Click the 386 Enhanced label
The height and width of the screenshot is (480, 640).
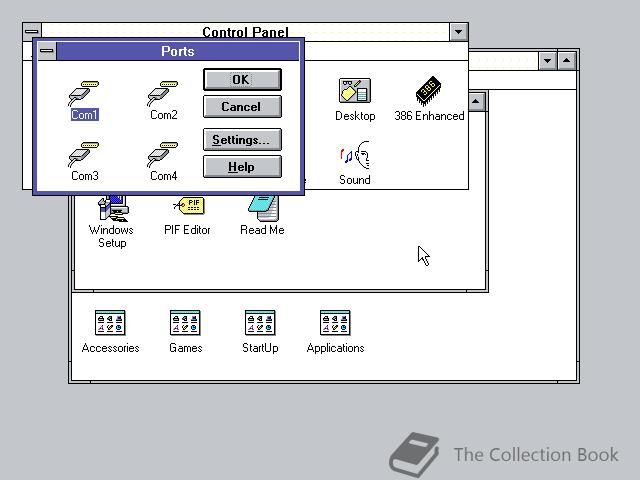[429, 116]
